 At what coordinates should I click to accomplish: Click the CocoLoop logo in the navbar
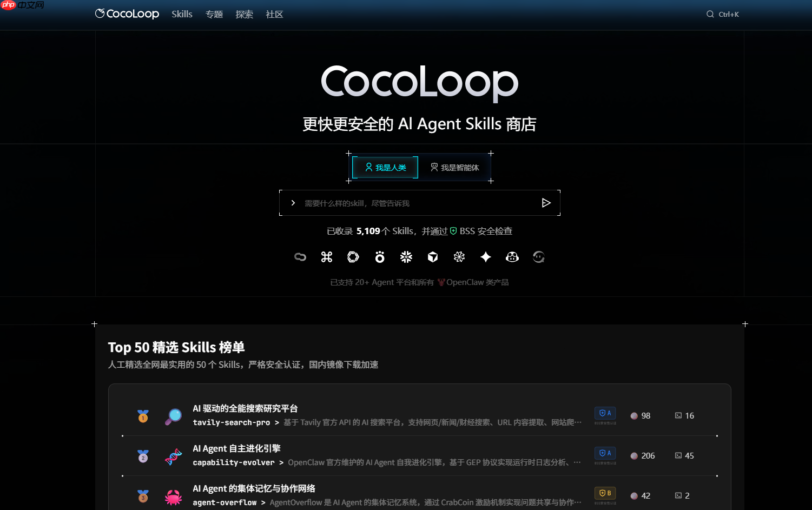(x=127, y=14)
